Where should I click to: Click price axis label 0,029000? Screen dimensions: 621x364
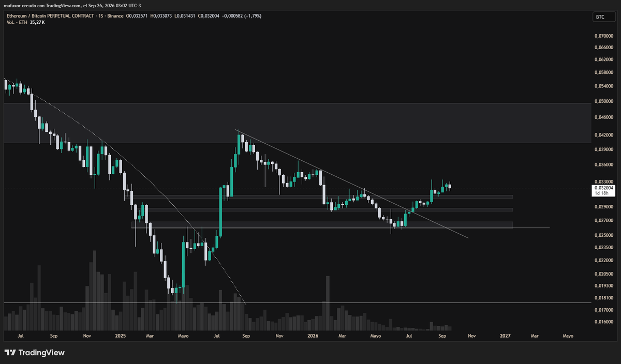point(603,207)
